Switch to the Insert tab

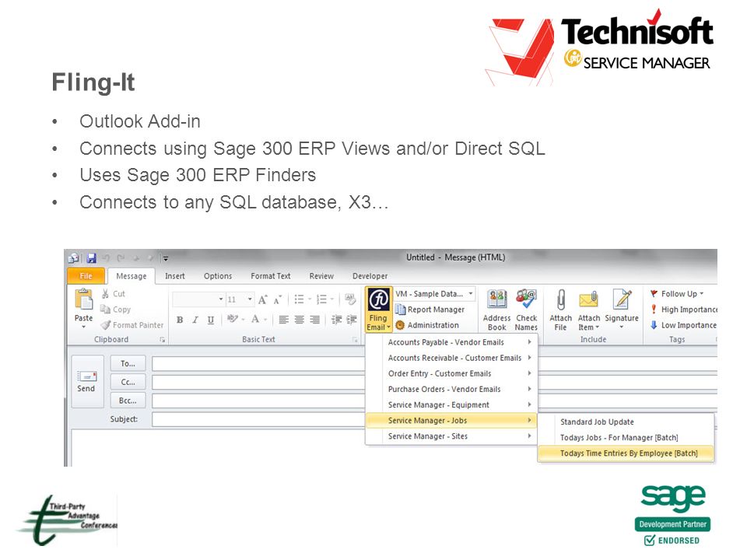tap(175, 275)
